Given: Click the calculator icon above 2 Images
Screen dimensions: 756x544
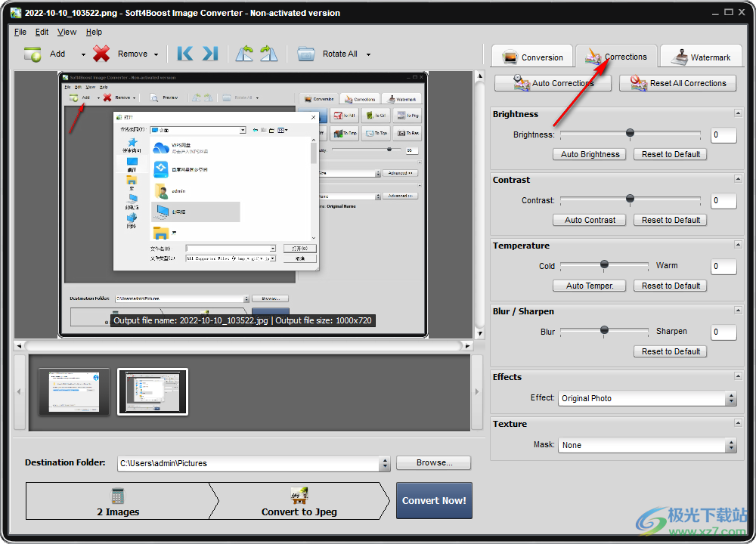Looking at the screenshot, I should [118, 496].
